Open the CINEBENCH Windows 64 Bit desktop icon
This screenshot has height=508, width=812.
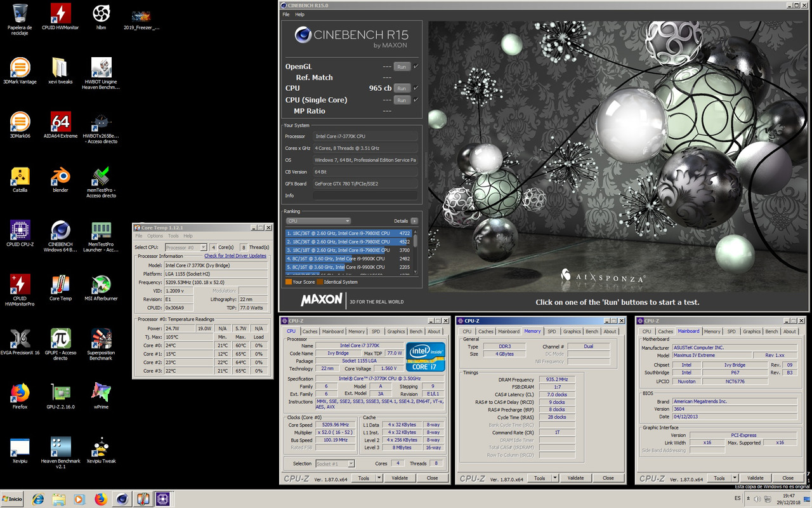point(60,237)
